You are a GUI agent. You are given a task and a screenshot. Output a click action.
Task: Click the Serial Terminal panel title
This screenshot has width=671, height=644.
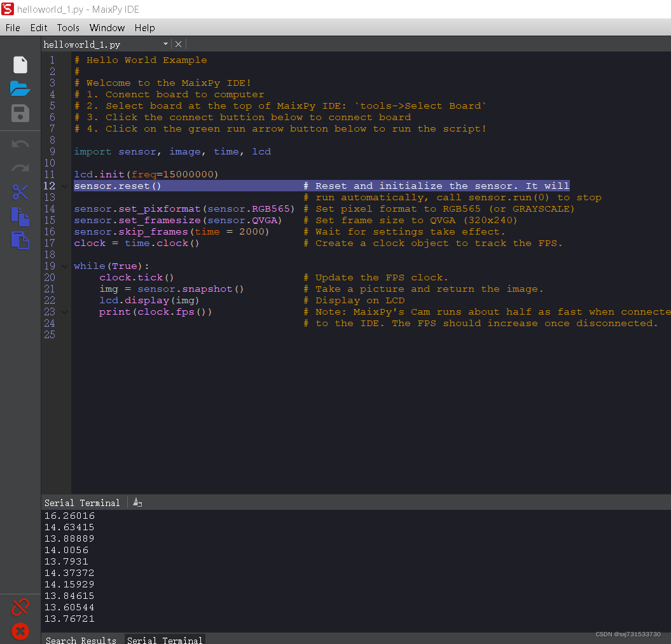point(82,503)
